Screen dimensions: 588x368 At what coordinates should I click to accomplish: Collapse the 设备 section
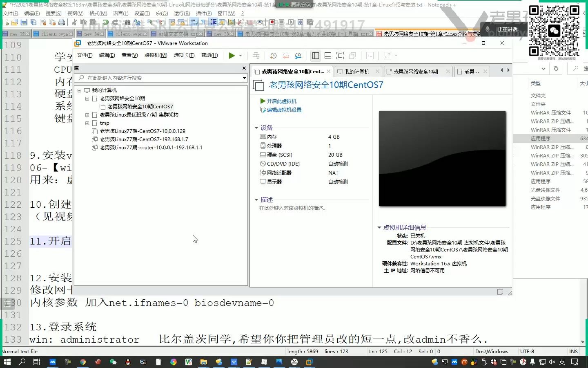pyautogui.click(x=256, y=128)
